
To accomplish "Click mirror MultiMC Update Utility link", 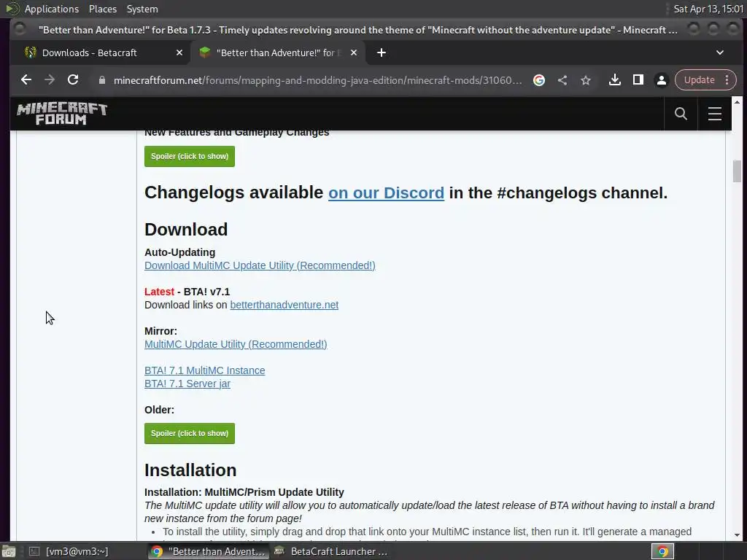I will pos(236,344).
